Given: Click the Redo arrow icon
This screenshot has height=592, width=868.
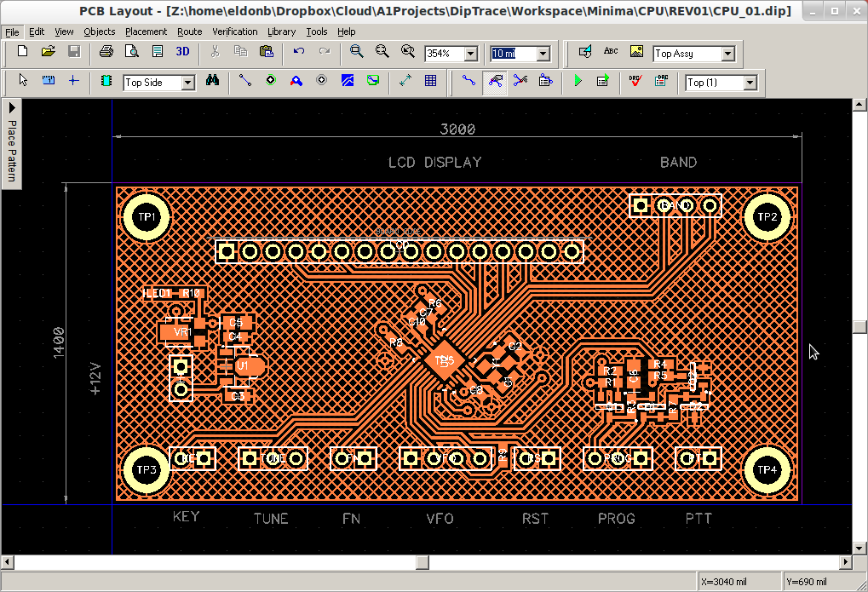Looking at the screenshot, I should (x=325, y=51).
